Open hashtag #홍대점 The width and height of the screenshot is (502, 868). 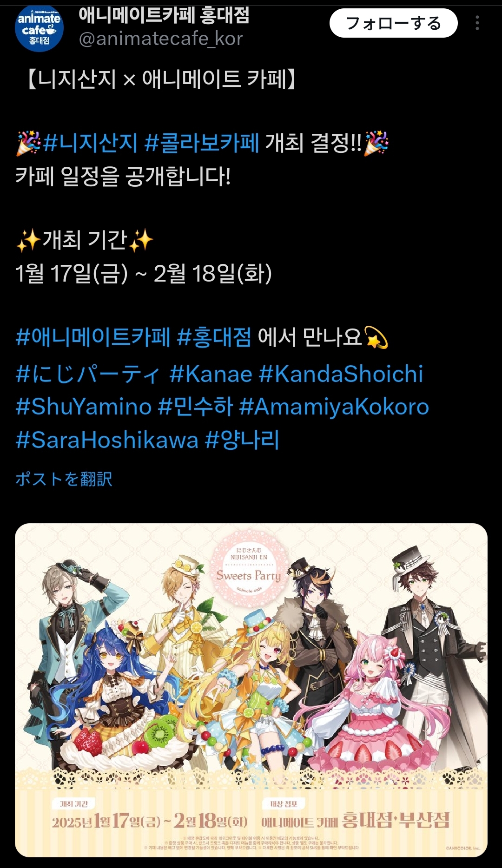[214, 337]
